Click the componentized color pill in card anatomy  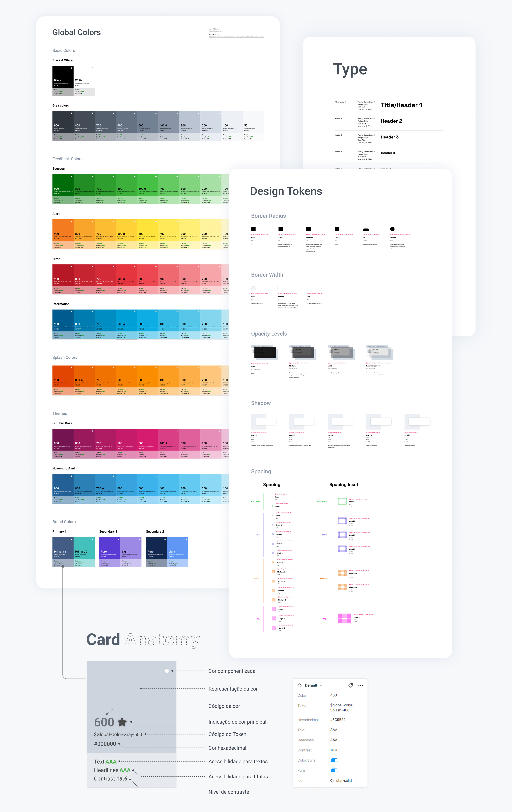[x=167, y=671]
